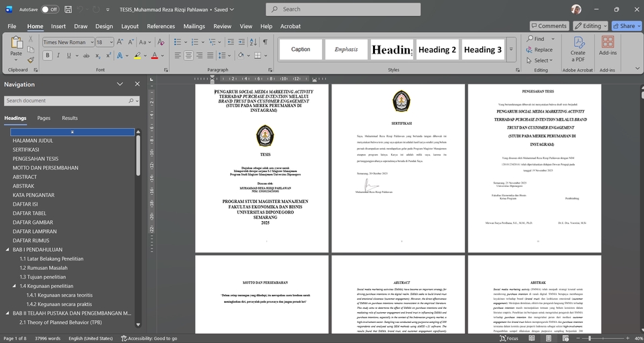Toggle Bold formatting

click(x=47, y=56)
